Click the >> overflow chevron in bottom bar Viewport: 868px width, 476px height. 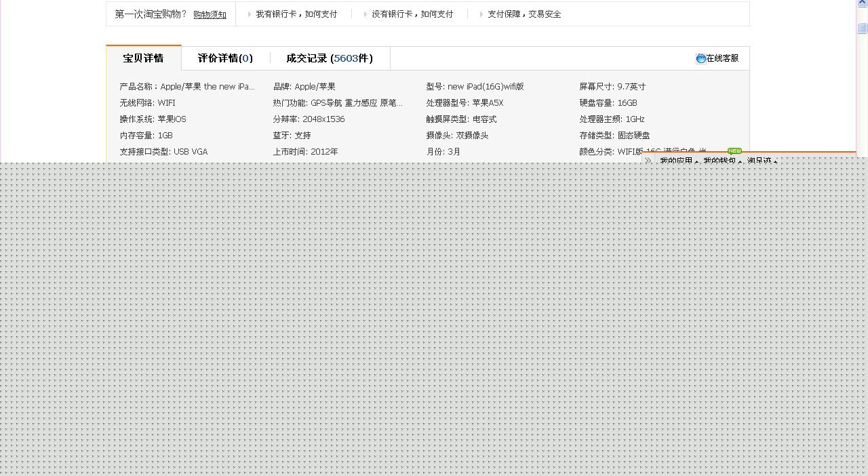(648, 160)
